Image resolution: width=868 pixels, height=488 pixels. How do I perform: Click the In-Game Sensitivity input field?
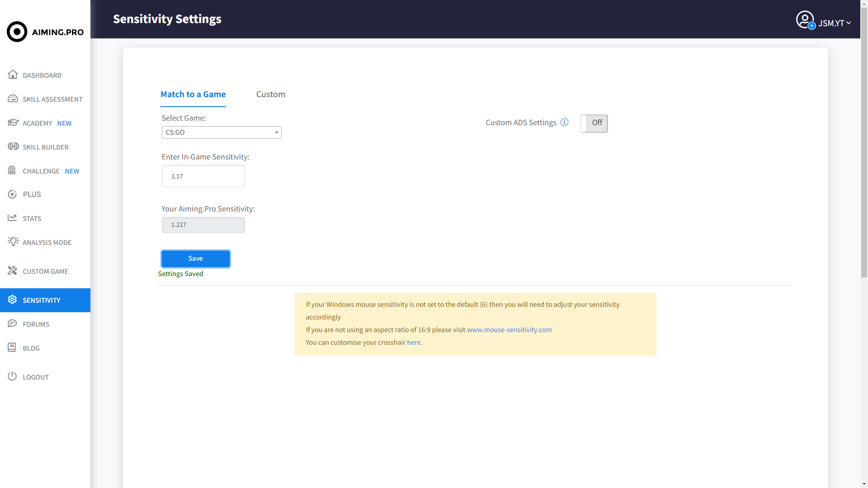coord(203,176)
